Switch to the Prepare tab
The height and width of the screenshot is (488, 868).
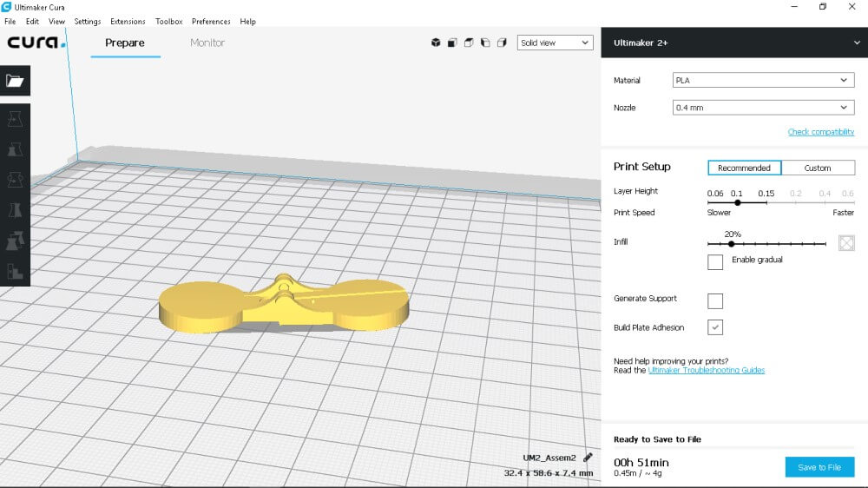(125, 43)
